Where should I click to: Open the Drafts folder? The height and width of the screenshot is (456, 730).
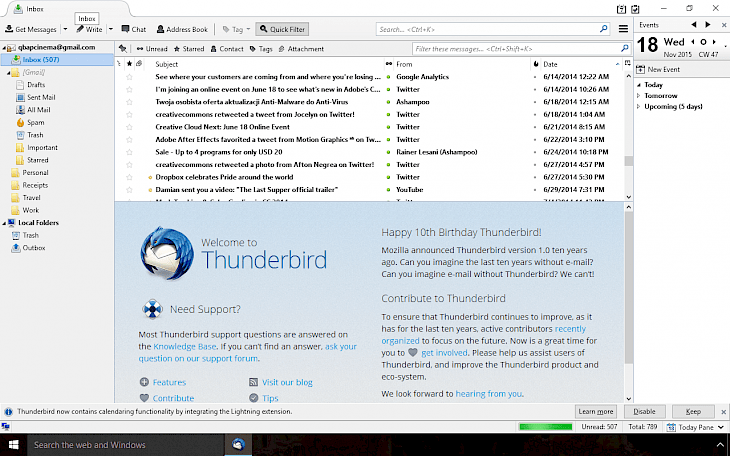point(36,85)
